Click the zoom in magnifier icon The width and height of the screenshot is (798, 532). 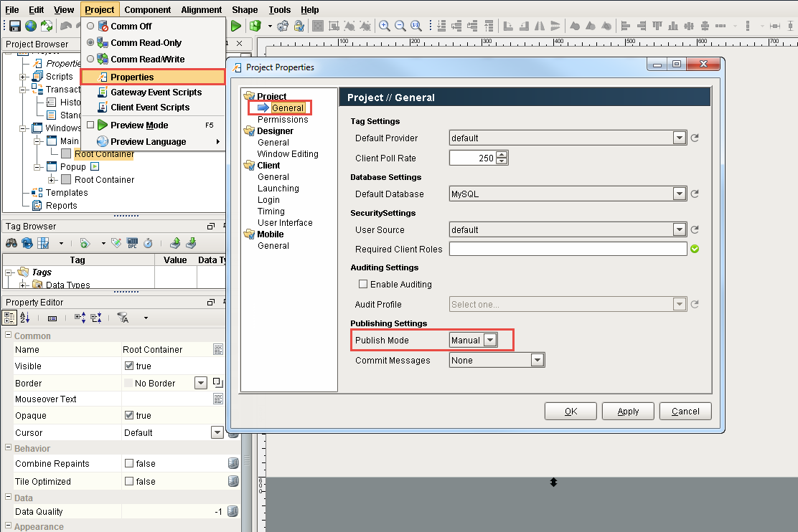(x=385, y=26)
